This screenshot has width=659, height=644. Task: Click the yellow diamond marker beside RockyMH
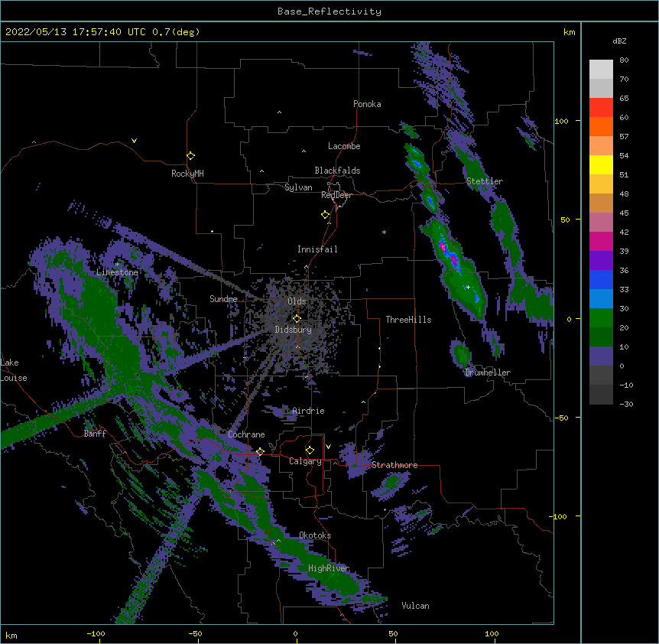191,156
